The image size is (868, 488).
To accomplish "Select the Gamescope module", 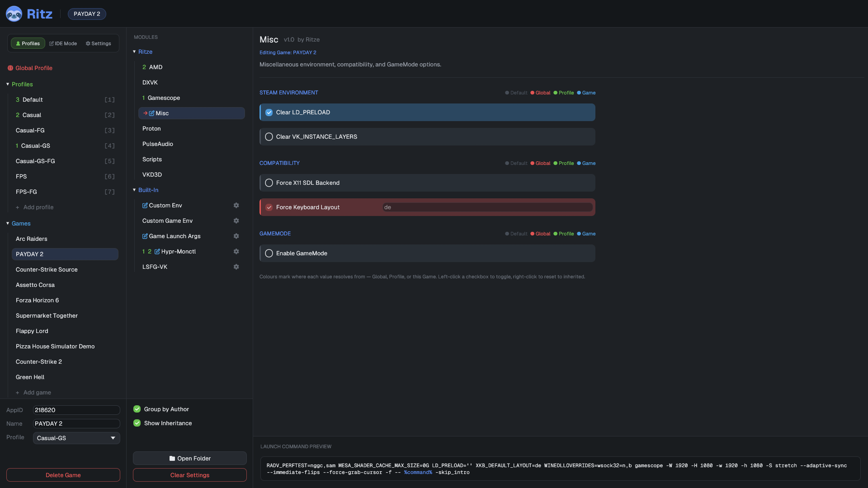I will (192, 98).
